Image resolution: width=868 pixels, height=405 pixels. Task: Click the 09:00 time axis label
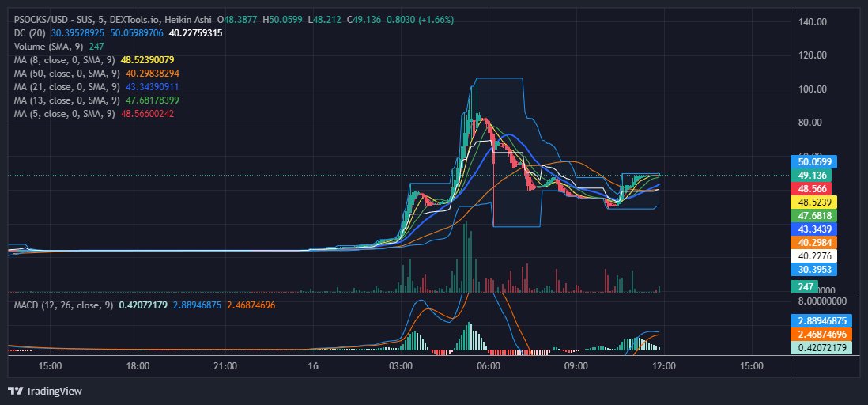point(576,365)
